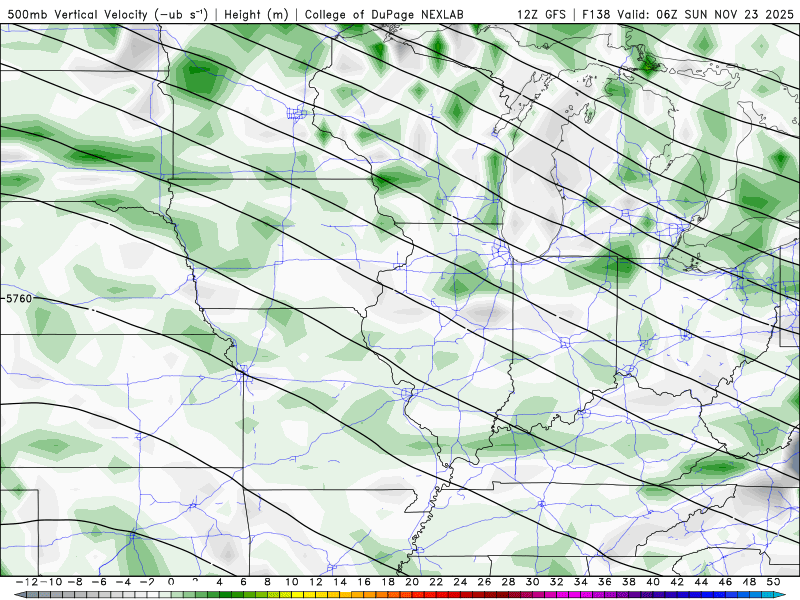Click the "12" color scale value
Screen dimensions: 800x600
pyautogui.click(x=316, y=582)
